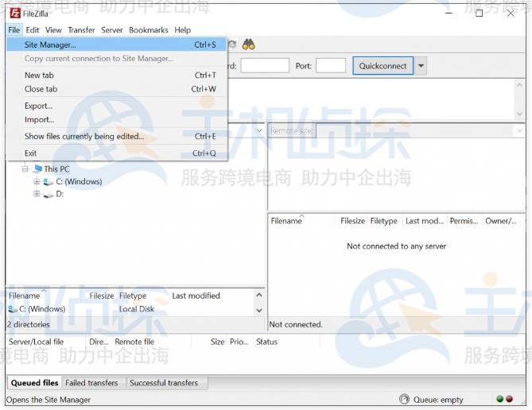The image size is (532, 410).
Task: Switch to the Failed transfers tab
Action: [x=91, y=382]
